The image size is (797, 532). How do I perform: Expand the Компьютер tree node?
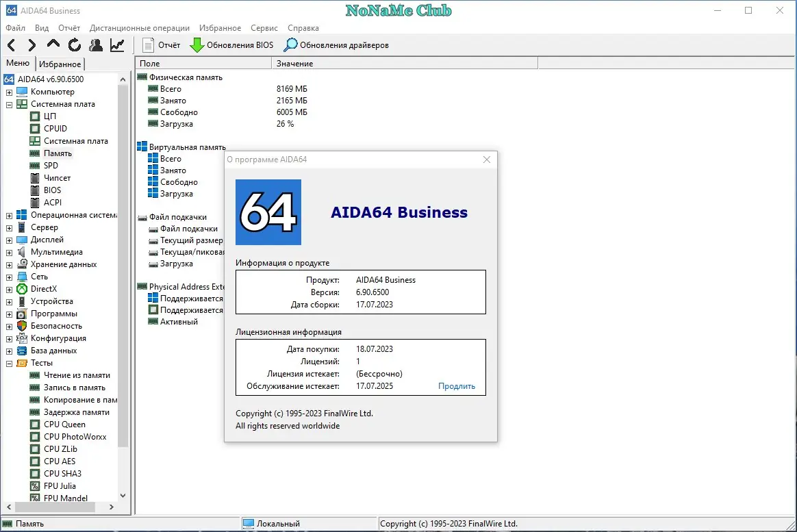coord(9,92)
